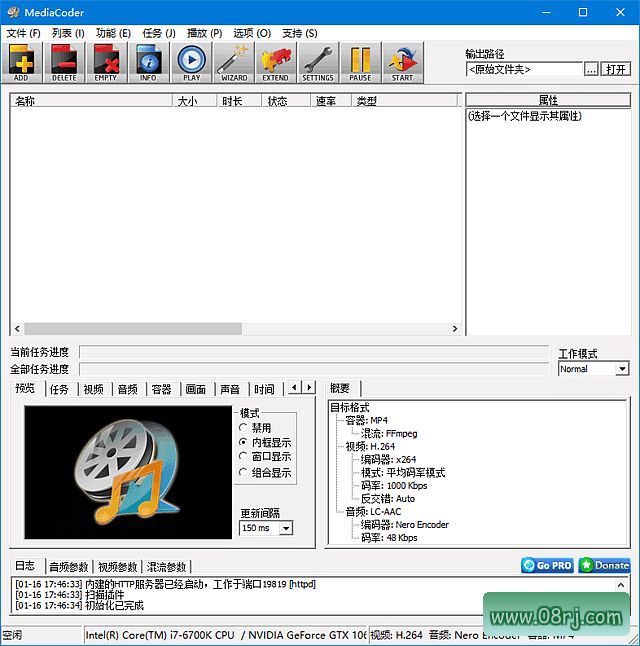Switch to the 任务 tab
The width and height of the screenshot is (640, 646).
pos(59,389)
